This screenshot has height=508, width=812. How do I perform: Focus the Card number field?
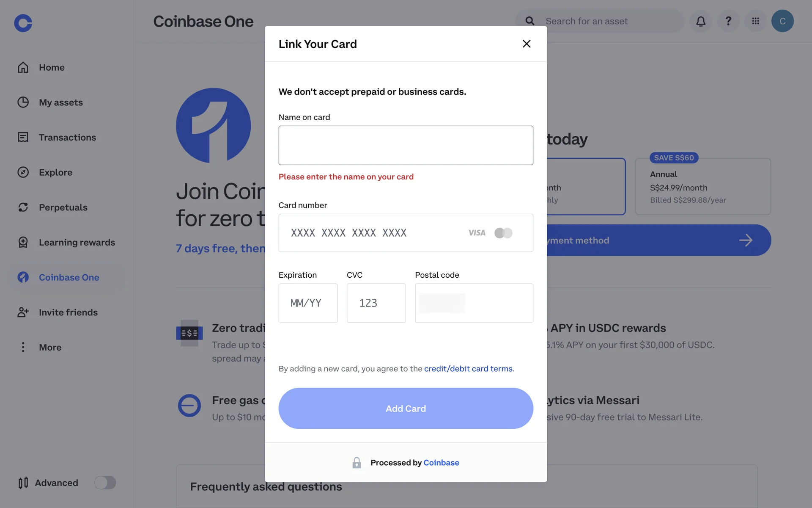pos(406,233)
